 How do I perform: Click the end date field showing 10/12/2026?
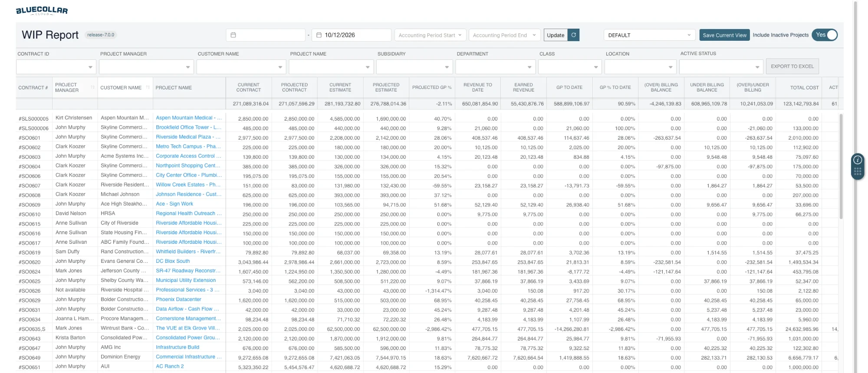click(352, 35)
